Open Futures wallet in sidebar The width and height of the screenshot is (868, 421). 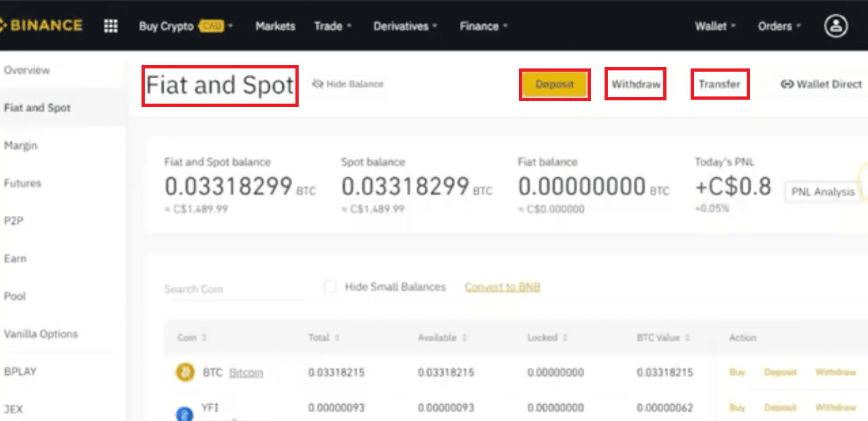[23, 183]
